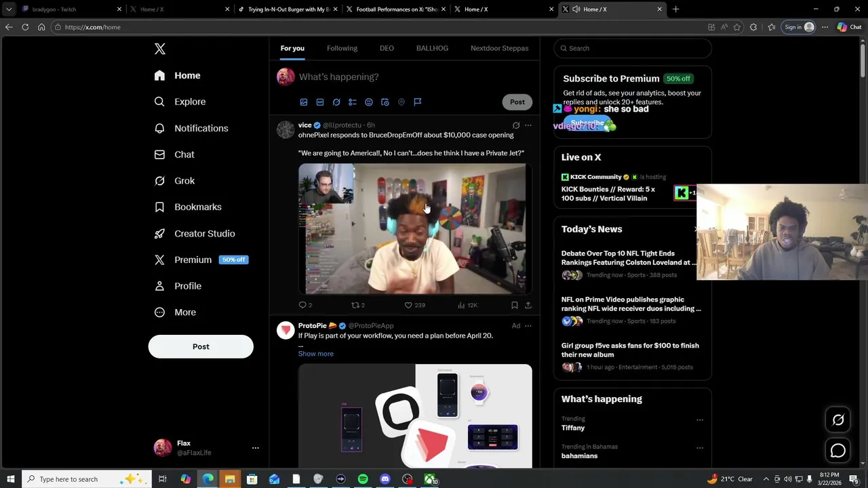
Task: Click the large Post button in sidebar
Action: point(201,346)
